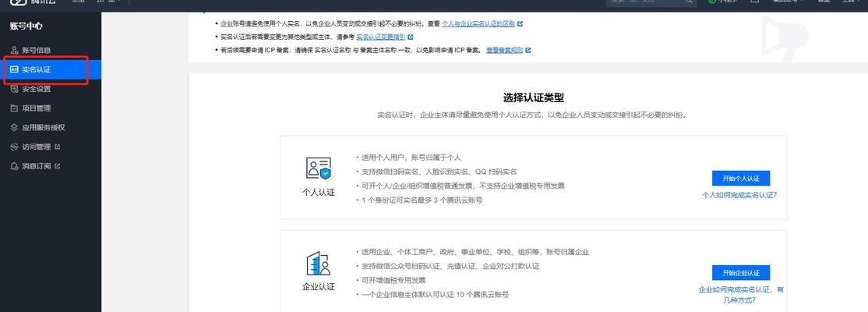Screen dimensions: 868x312
Task: Click the 企业认证 card label
Action: click(319, 287)
